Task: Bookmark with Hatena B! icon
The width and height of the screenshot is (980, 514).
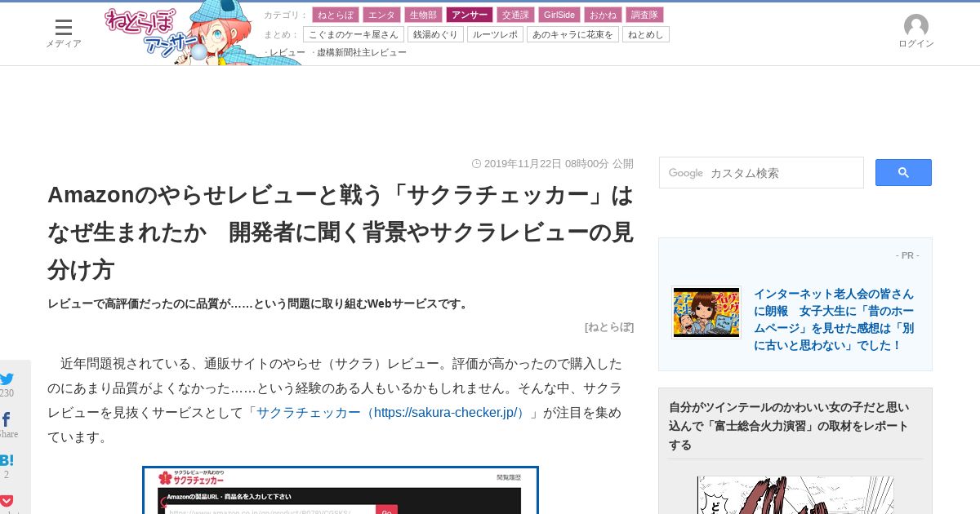Action: pos(7,460)
